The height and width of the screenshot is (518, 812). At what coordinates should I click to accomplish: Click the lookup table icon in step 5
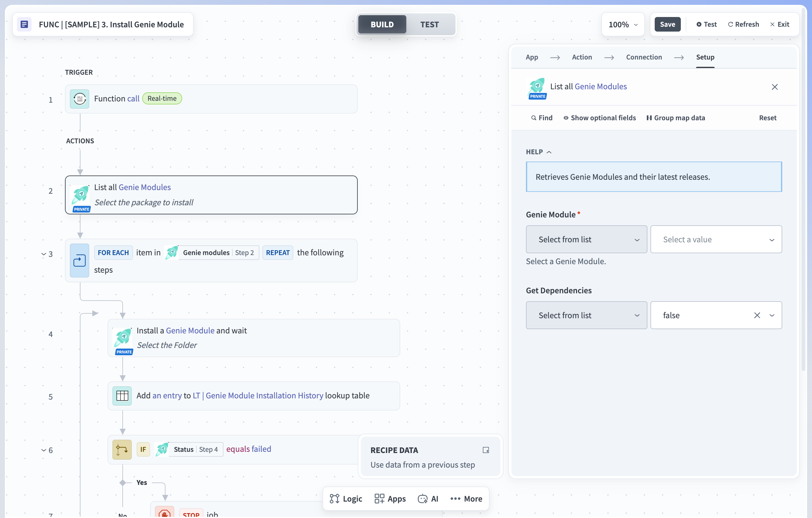tap(122, 396)
